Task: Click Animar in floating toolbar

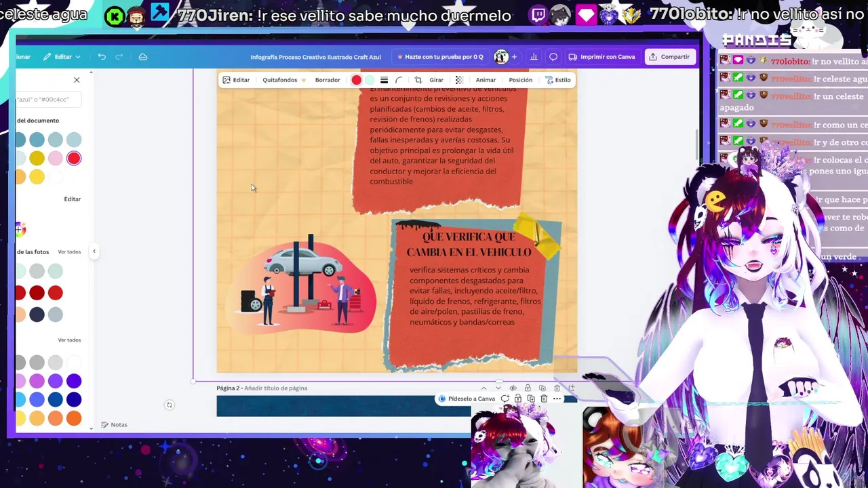Action: coord(486,80)
